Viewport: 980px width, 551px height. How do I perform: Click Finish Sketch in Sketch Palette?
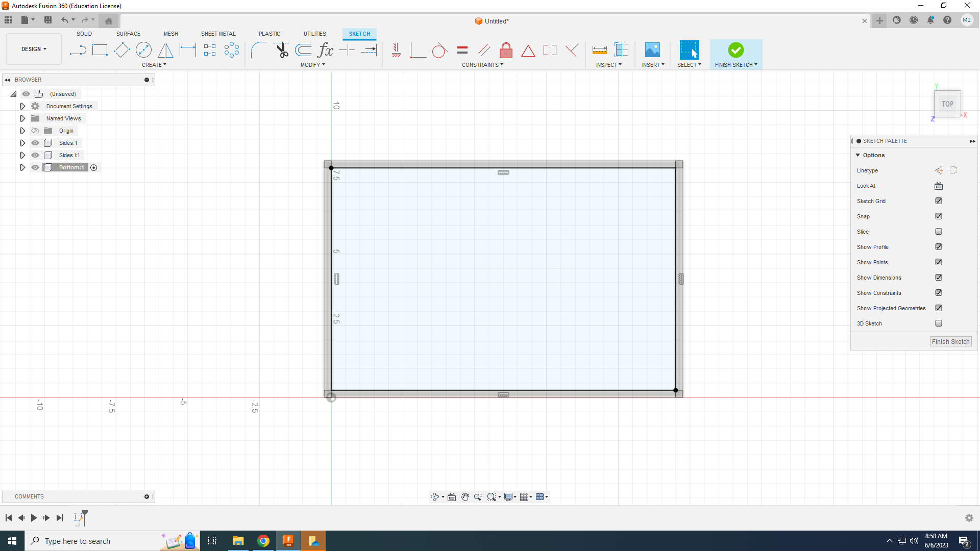950,341
